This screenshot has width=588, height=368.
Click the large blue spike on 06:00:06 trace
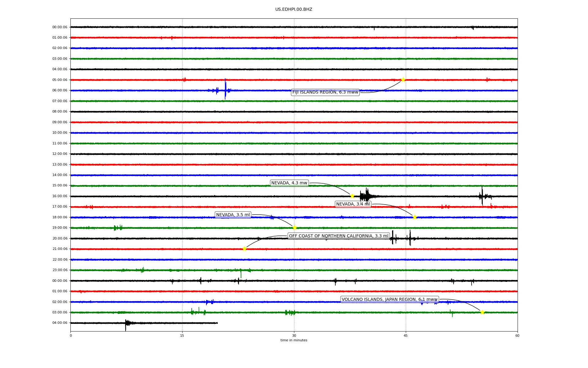pos(225,90)
